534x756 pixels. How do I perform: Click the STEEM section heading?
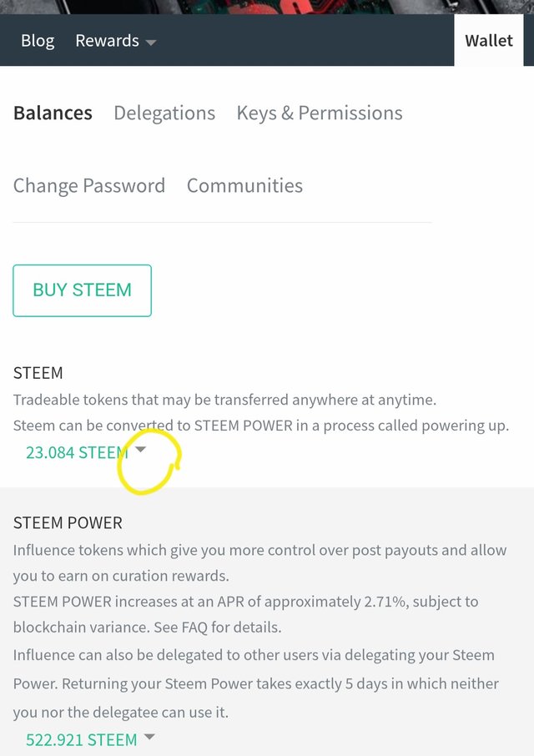38,373
